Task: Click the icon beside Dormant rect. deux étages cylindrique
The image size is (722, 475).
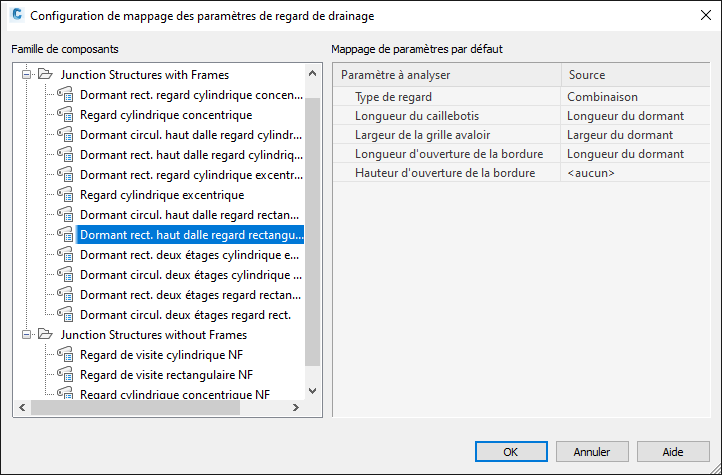Action: tap(66, 255)
